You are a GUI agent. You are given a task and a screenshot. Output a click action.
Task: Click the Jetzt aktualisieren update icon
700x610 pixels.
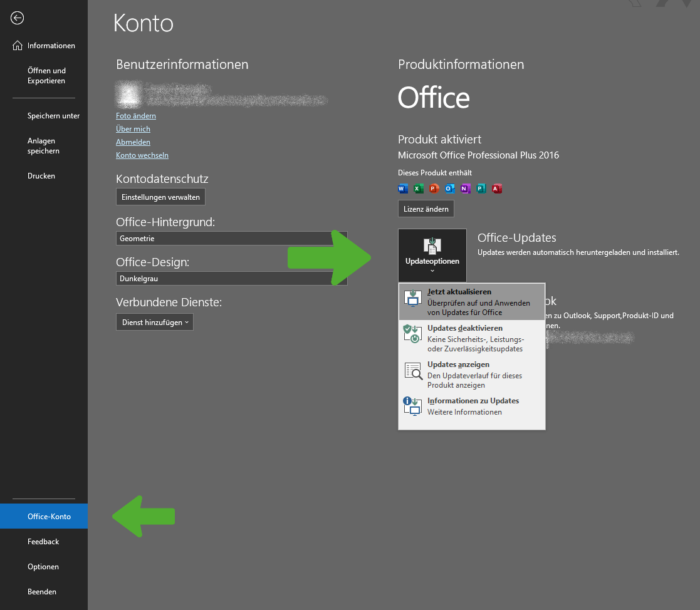(413, 298)
